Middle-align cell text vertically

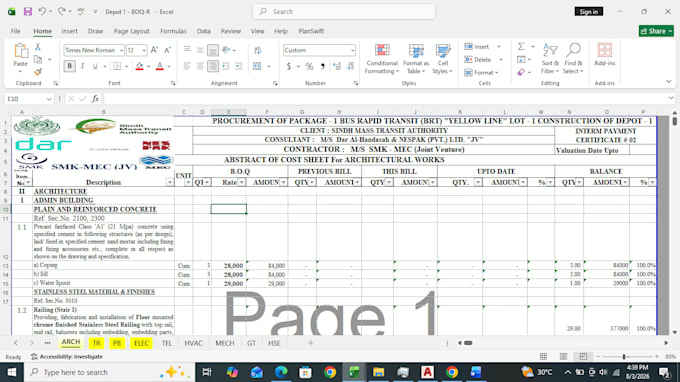(x=200, y=50)
